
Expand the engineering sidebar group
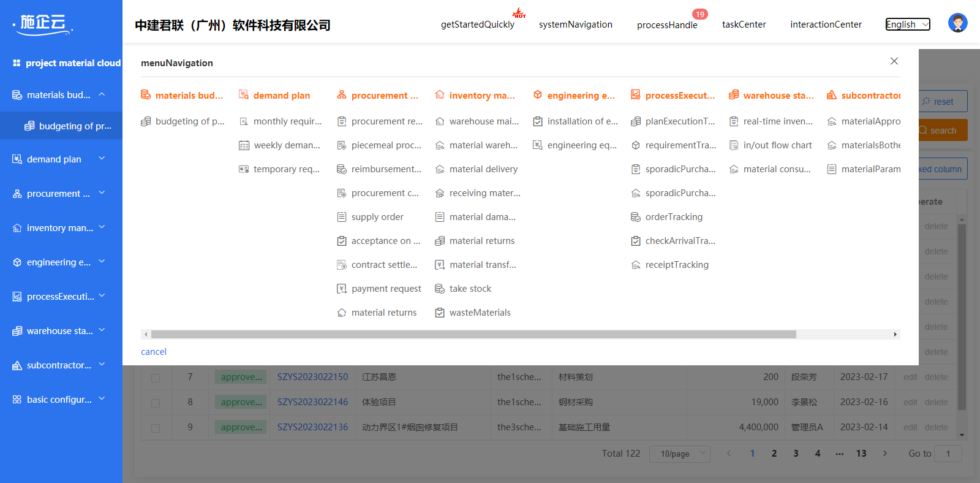pos(102,261)
